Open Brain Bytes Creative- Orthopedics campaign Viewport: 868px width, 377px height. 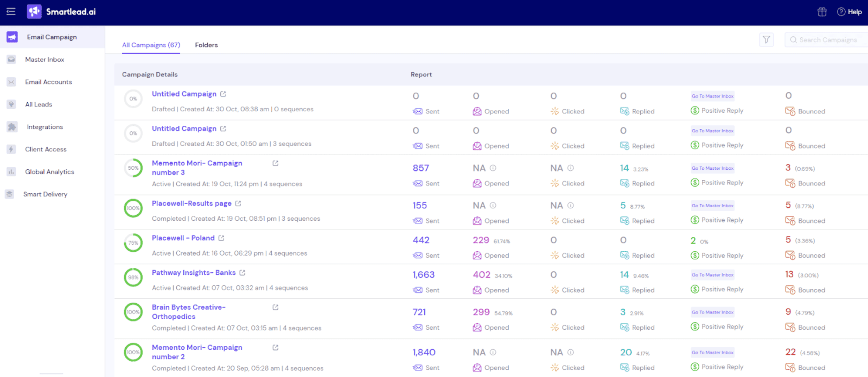189,312
